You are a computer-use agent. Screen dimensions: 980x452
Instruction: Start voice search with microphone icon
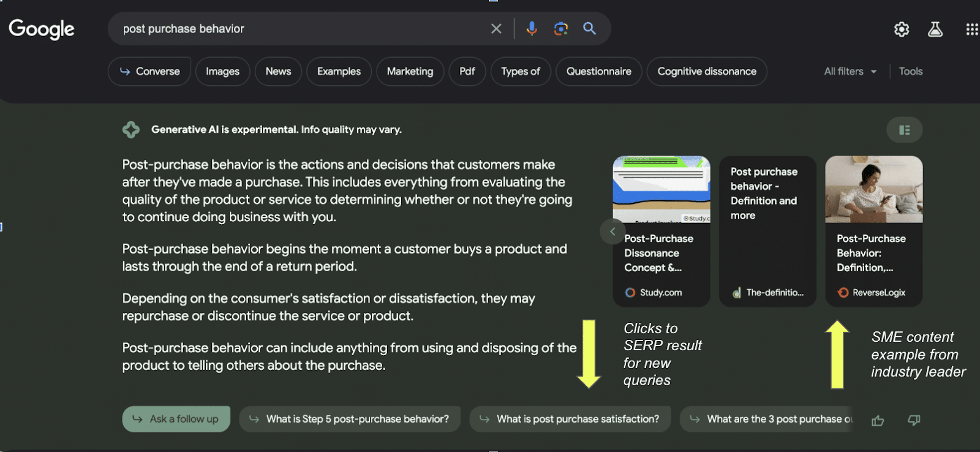(x=532, y=29)
